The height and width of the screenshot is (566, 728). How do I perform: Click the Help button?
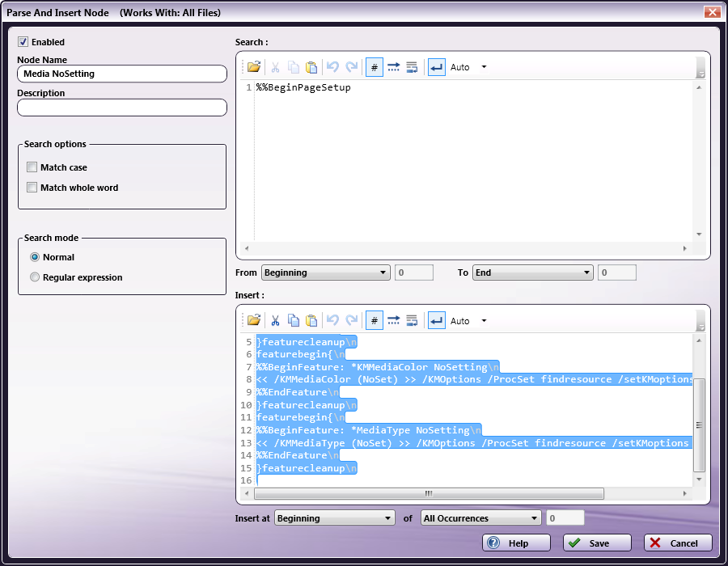pyautogui.click(x=516, y=543)
